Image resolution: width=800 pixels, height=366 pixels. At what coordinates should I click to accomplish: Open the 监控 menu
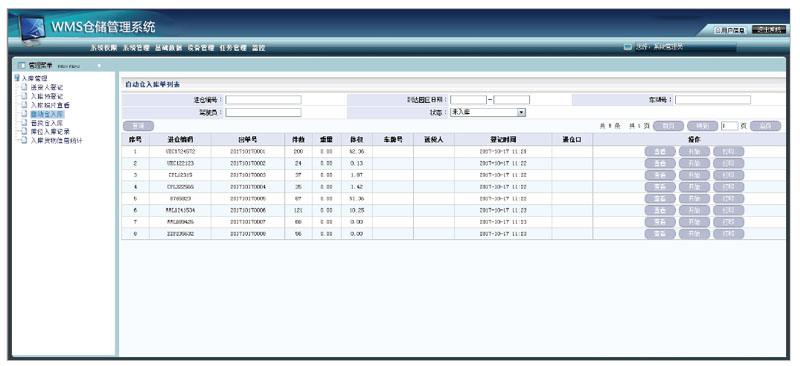coord(259,48)
